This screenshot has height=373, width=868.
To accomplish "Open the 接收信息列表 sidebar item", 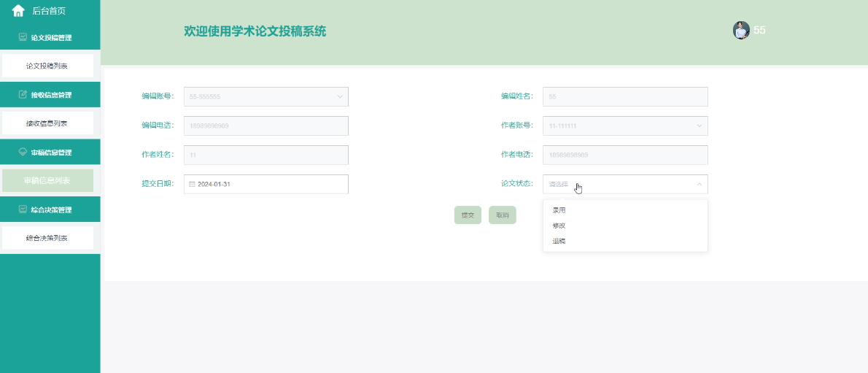I will (47, 123).
